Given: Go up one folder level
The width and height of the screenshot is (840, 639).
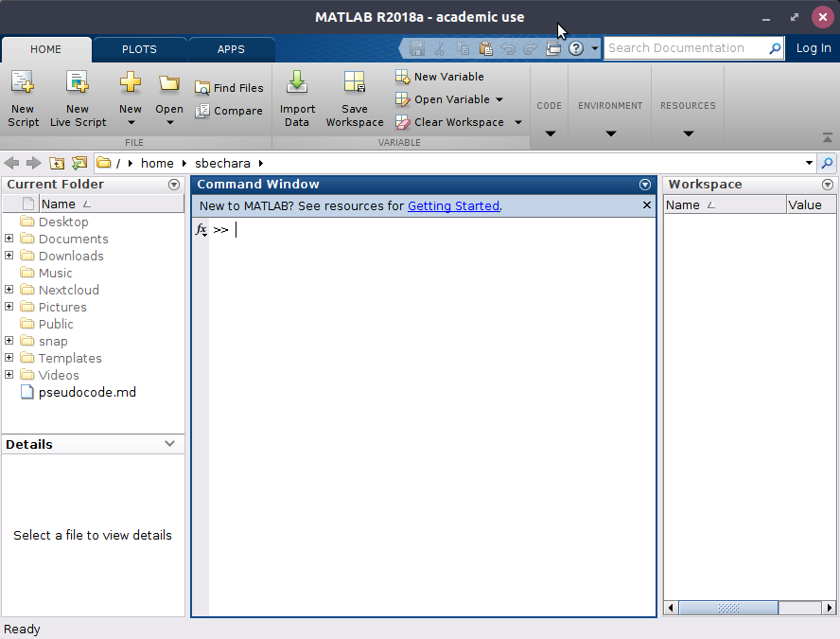Looking at the screenshot, I should [x=57, y=163].
